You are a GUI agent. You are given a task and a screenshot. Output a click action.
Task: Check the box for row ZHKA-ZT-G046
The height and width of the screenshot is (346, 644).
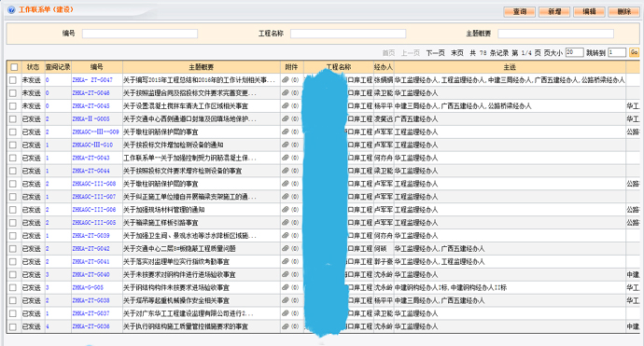13,93
